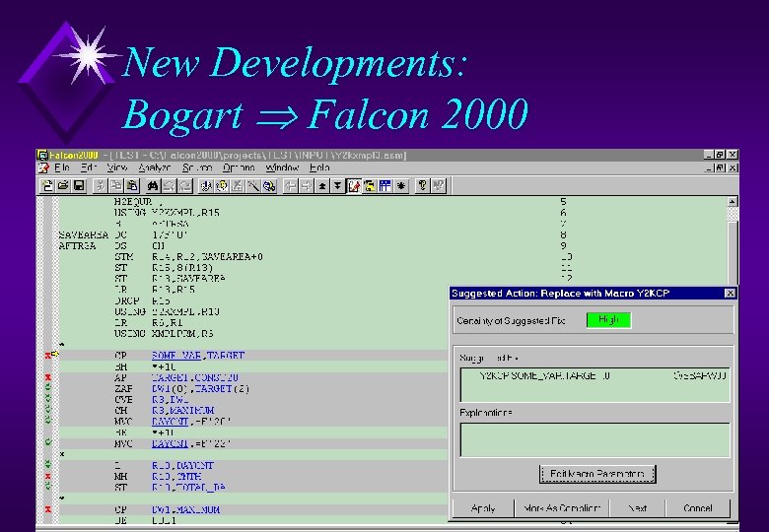Click the greyed context help icon

coord(439,185)
